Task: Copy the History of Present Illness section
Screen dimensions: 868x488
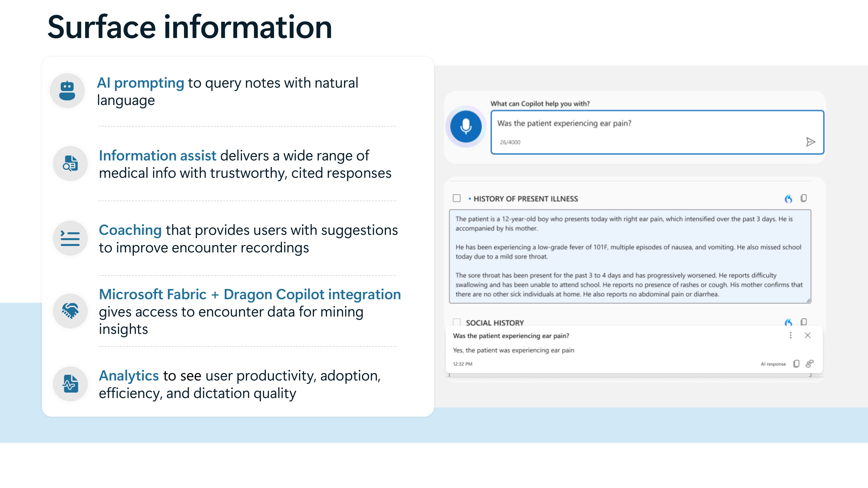Action: coord(804,198)
